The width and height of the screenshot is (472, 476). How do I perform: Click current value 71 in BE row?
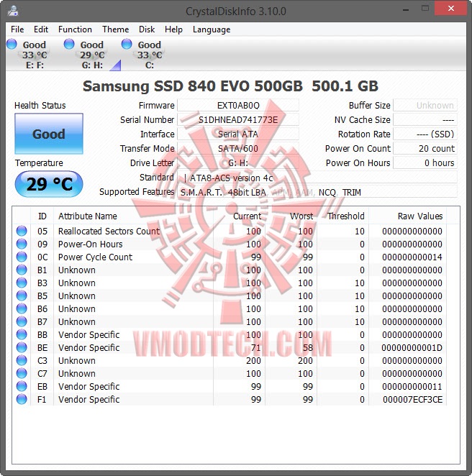[x=255, y=347]
